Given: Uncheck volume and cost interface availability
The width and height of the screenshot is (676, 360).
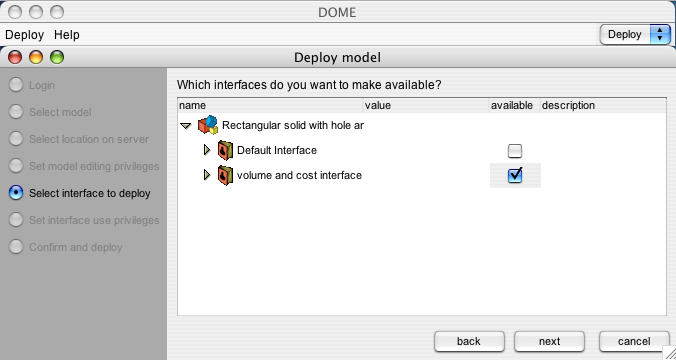Looking at the screenshot, I should click(515, 175).
